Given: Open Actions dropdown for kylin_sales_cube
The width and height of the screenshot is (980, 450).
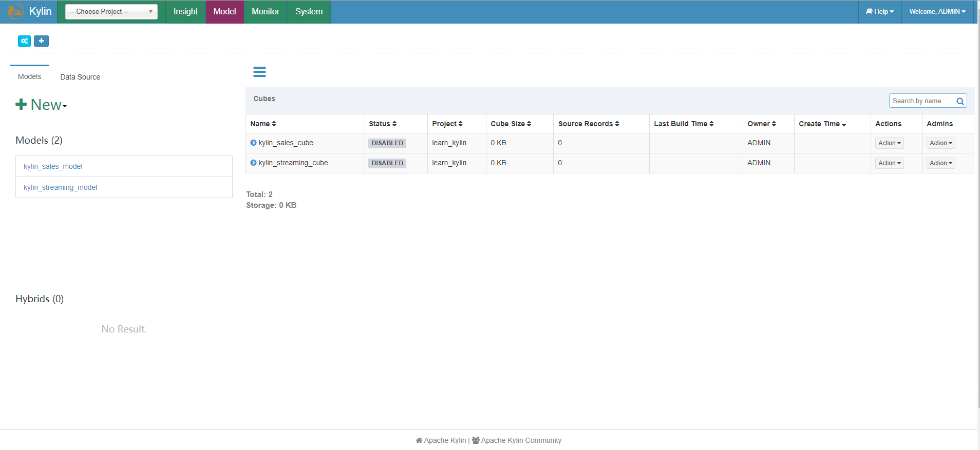Looking at the screenshot, I should (889, 143).
